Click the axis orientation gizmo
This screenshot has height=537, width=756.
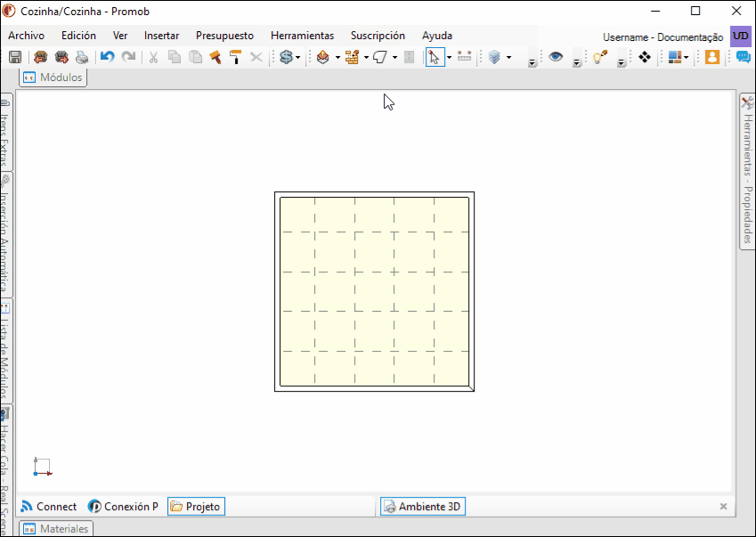43,467
